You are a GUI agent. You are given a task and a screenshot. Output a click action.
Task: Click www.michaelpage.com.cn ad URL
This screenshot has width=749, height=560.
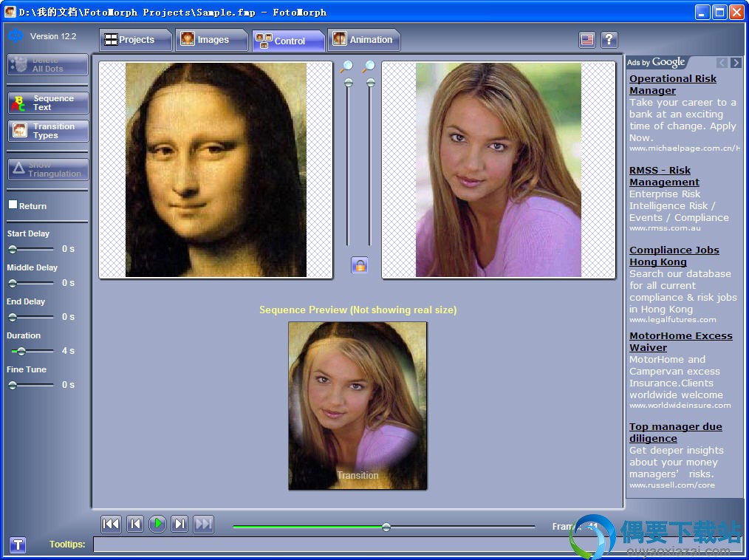[x=685, y=148]
